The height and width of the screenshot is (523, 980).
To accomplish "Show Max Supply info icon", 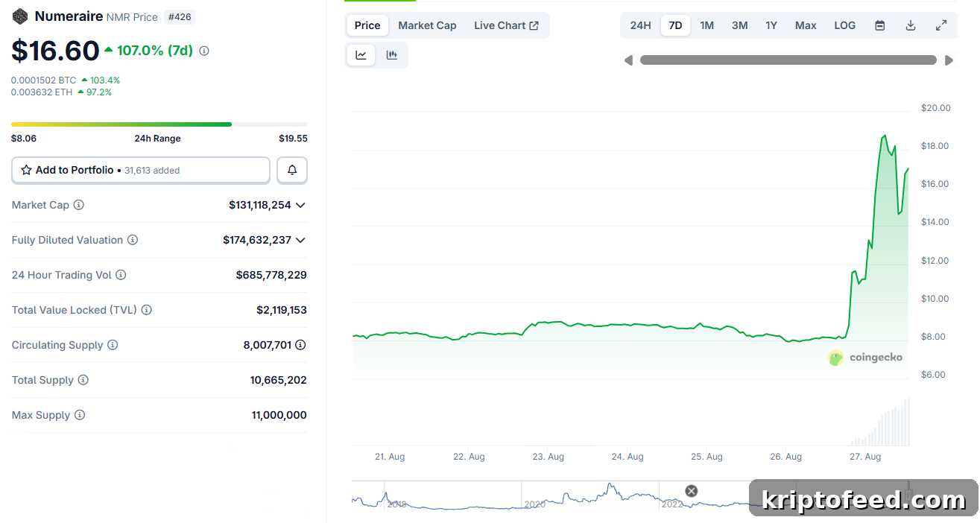I will 80,415.
